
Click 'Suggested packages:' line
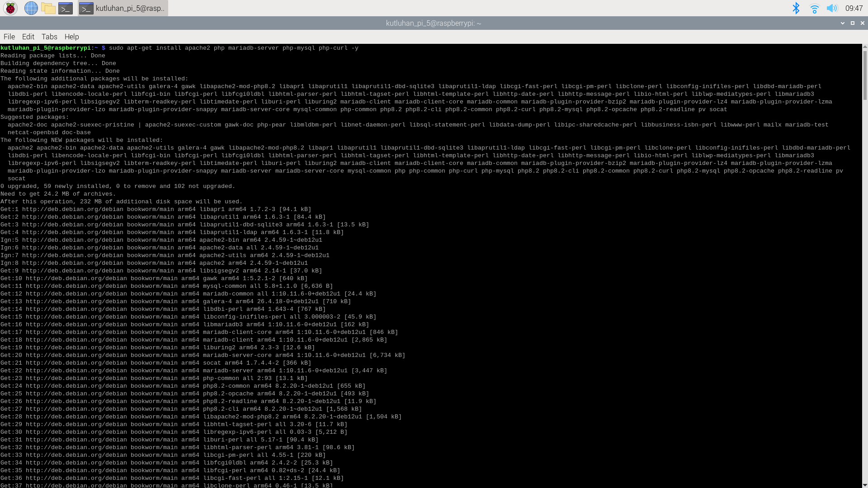pyautogui.click(x=35, y=117)
